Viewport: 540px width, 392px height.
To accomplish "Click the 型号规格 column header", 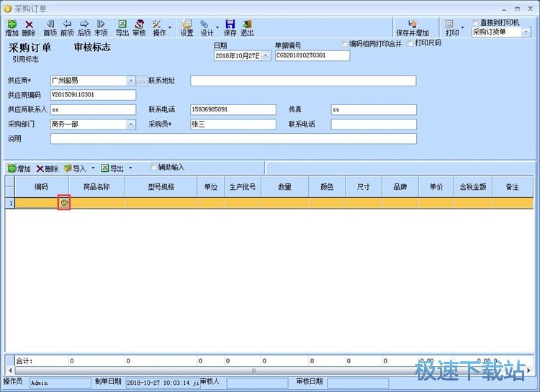I will [x=161, y=186].
